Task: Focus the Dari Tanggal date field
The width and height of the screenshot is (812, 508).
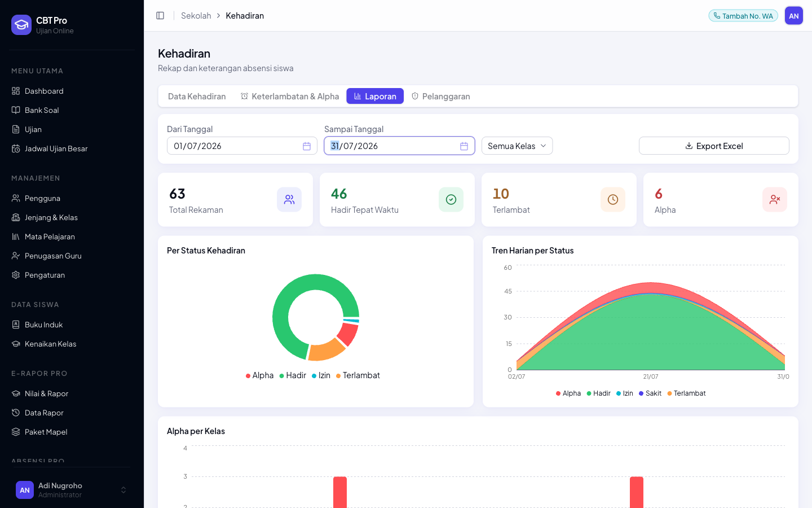Action: [x=242, y=146]
